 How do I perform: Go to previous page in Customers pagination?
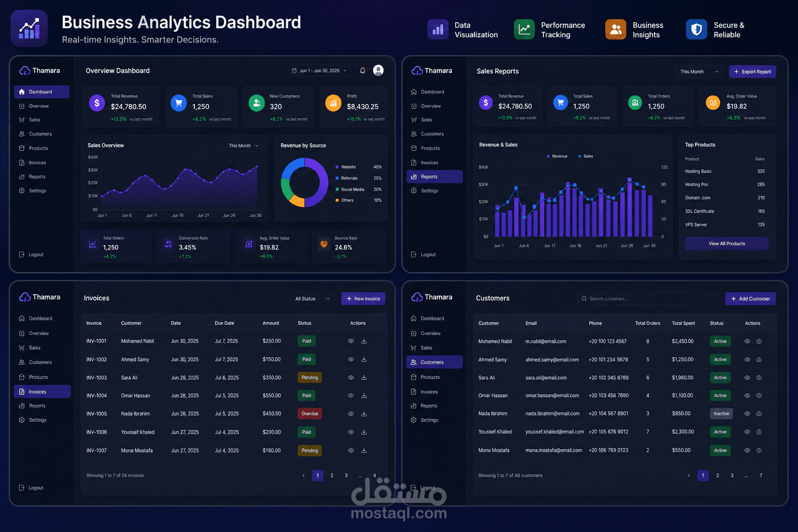click(x=689, y=475)
